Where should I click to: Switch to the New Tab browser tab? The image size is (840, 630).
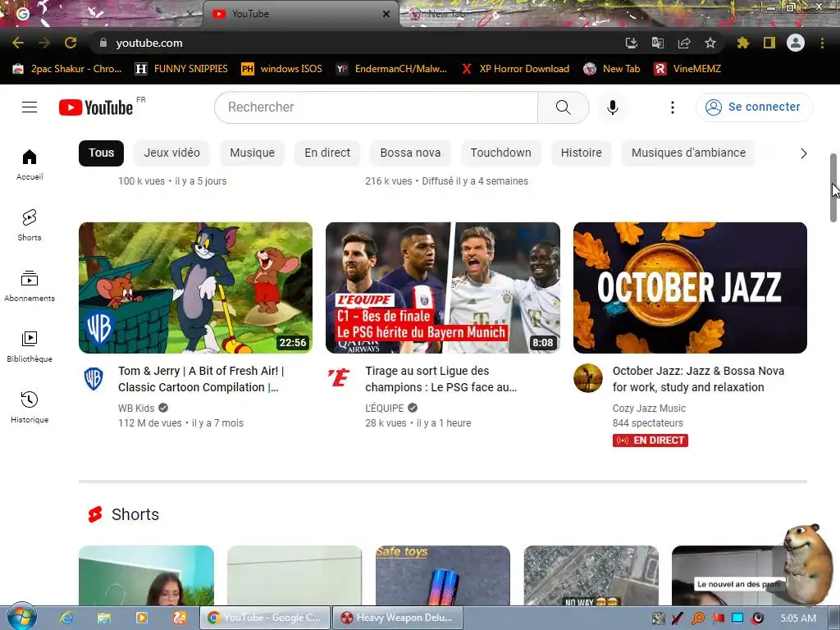(x=447, y=14)
